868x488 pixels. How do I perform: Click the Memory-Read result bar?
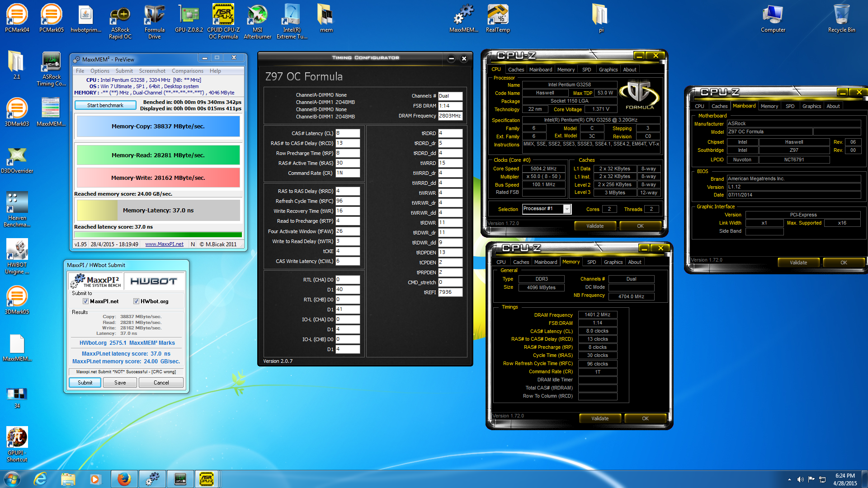click(158, 155)
